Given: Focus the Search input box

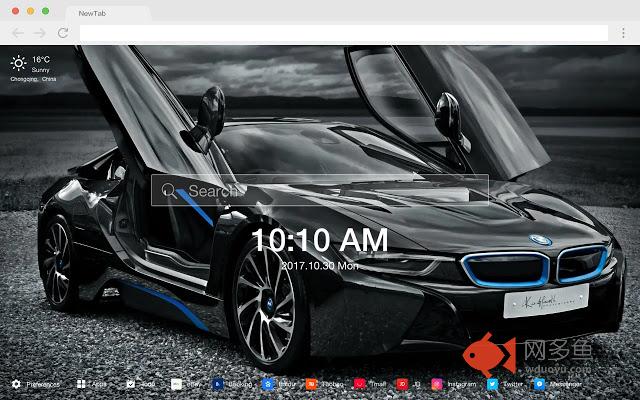Looking at the screenshot, I should click(x=320, y=190).
